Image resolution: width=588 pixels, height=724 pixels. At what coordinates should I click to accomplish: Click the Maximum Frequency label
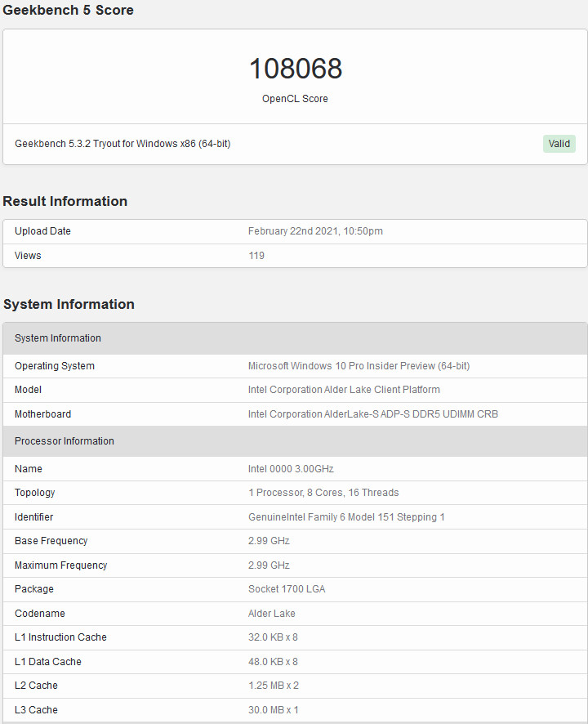(61, 565)
